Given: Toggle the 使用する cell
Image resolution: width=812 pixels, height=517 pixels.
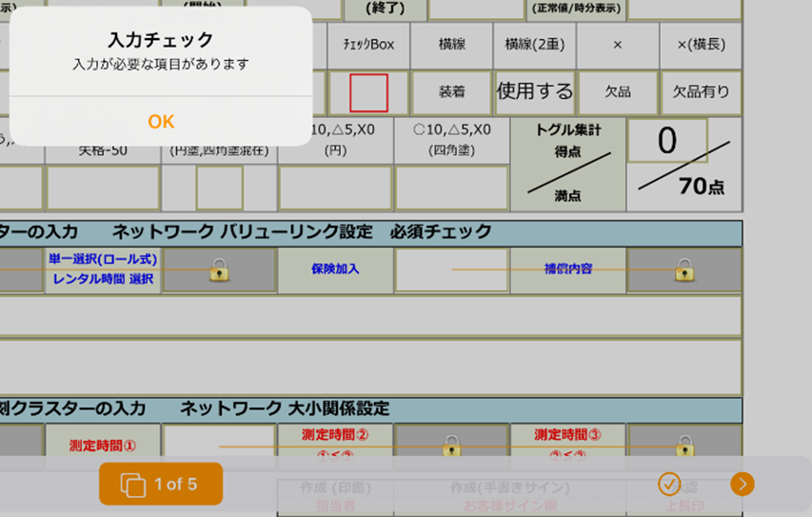Looking at the screenshot, I should tap(535, 92).
